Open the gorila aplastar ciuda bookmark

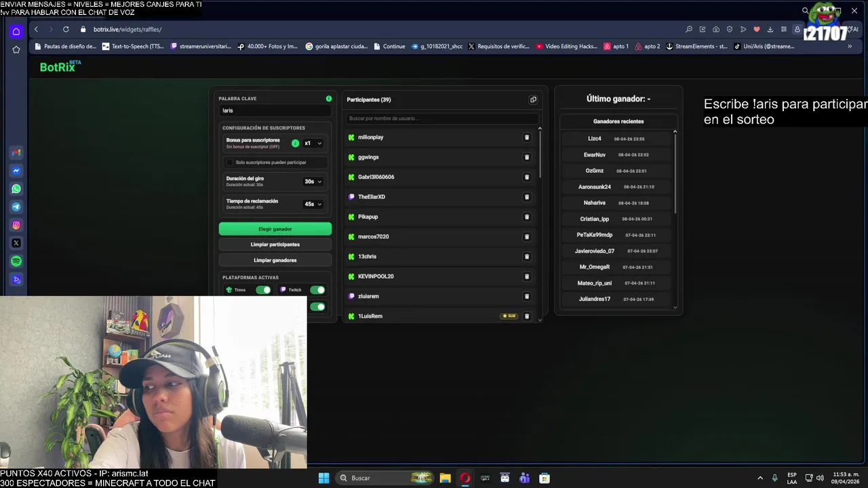coord(336,46)
